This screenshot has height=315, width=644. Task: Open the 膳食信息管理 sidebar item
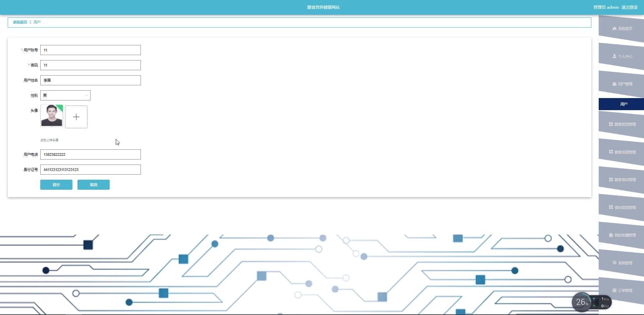pos(622,152)
